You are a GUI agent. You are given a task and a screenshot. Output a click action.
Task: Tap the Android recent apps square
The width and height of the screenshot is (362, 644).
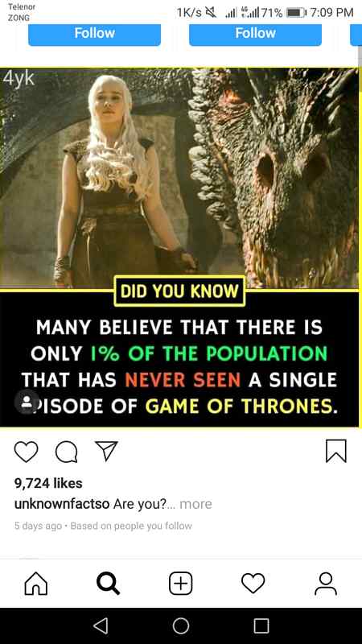tap(261, 626)
